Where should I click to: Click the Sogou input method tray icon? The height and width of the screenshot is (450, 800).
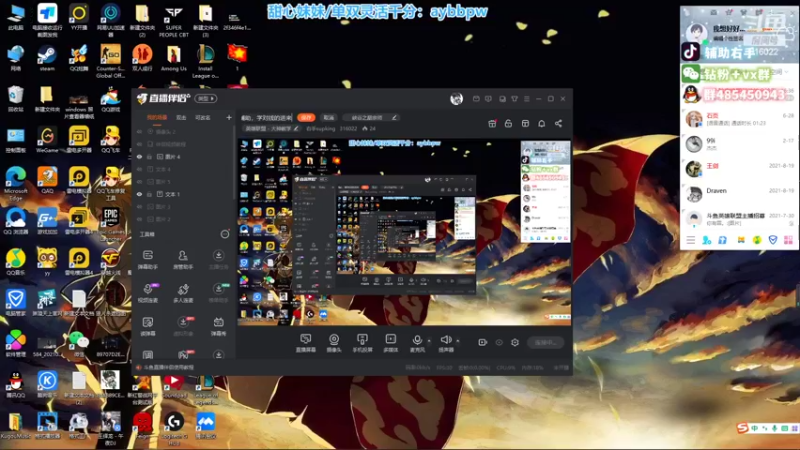click(742, 428)
